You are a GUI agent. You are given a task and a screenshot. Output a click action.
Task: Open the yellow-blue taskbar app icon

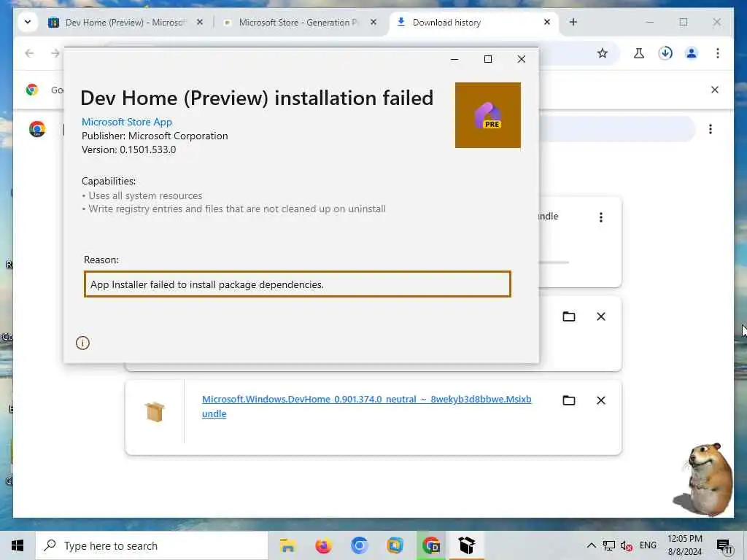395,545
